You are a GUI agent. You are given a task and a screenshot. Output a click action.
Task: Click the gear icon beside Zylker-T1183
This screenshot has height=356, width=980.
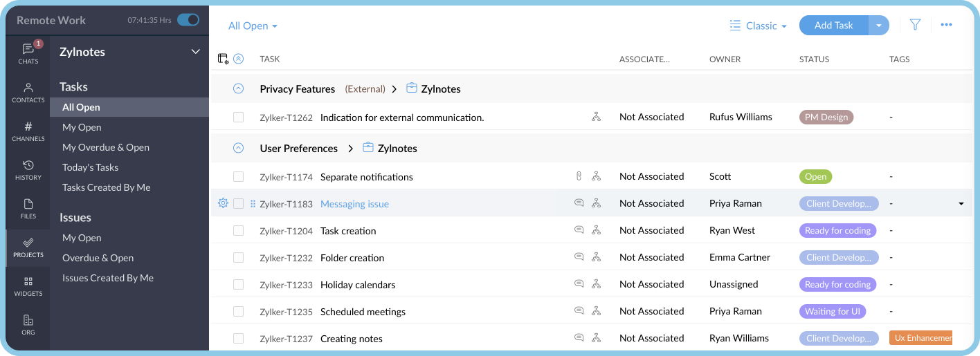pyautogui.click(x=223, y=203)
